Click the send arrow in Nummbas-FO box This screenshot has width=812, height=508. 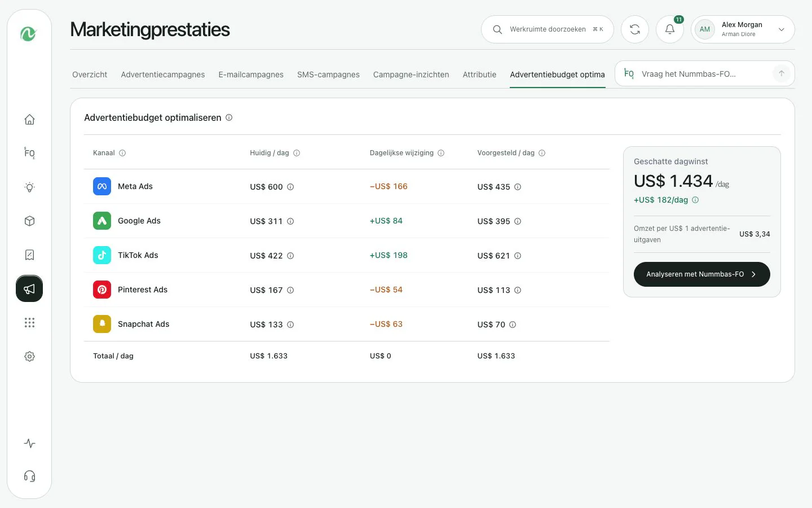point(782,74)
